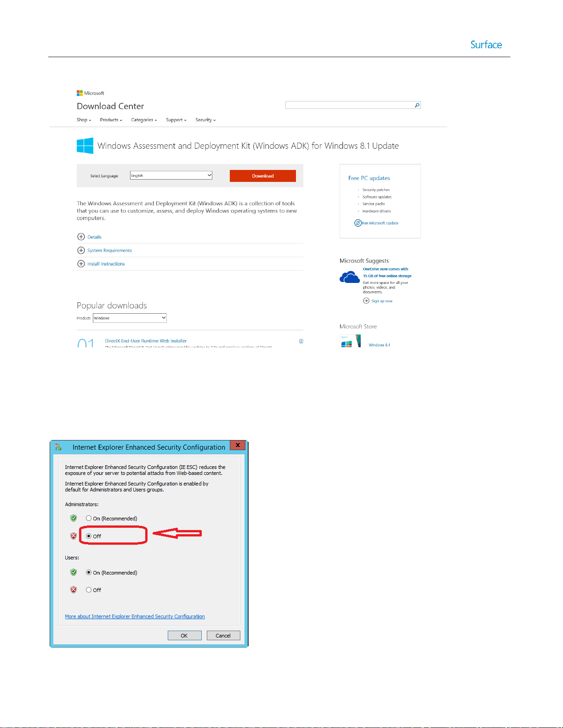Image resolution: width=563 pixels, height=728 pixels.
Task: Click the OneDrive 15 GB storage link
Action: pos(387,272)
